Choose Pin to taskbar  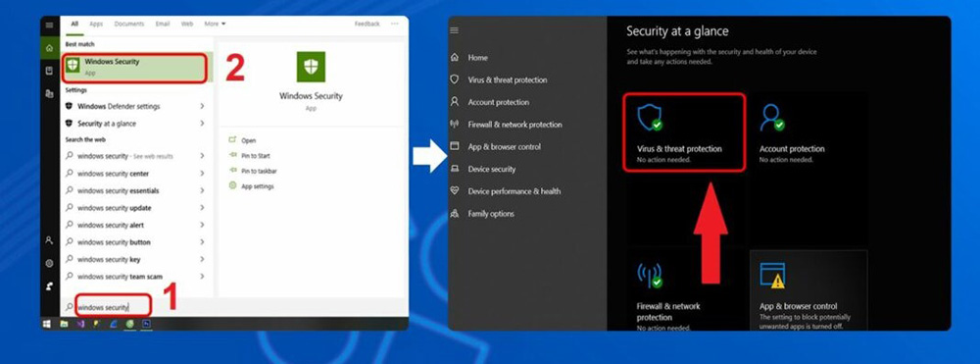[x=259, y=171]
